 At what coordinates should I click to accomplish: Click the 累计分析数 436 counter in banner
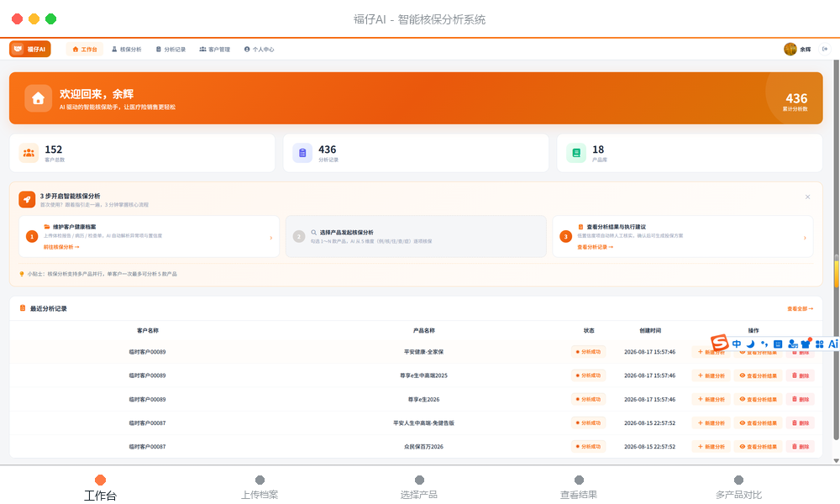[x=795, y=102]
